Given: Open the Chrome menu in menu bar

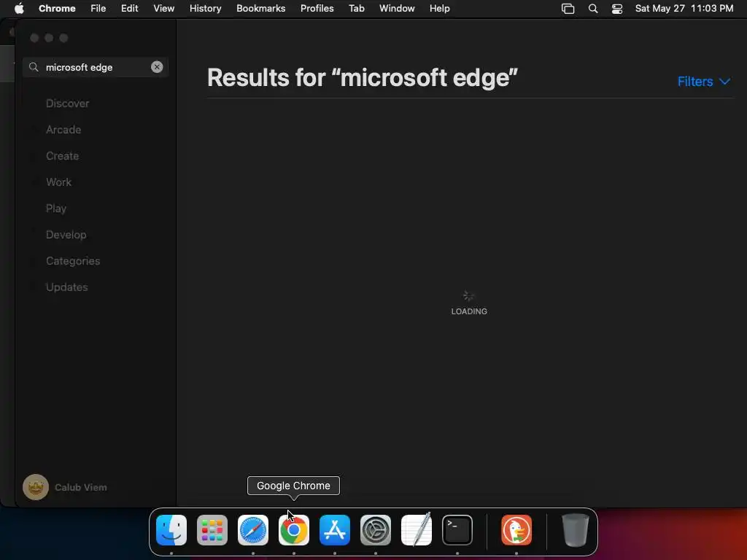Looking at the screenshot, I should point(57,9).
